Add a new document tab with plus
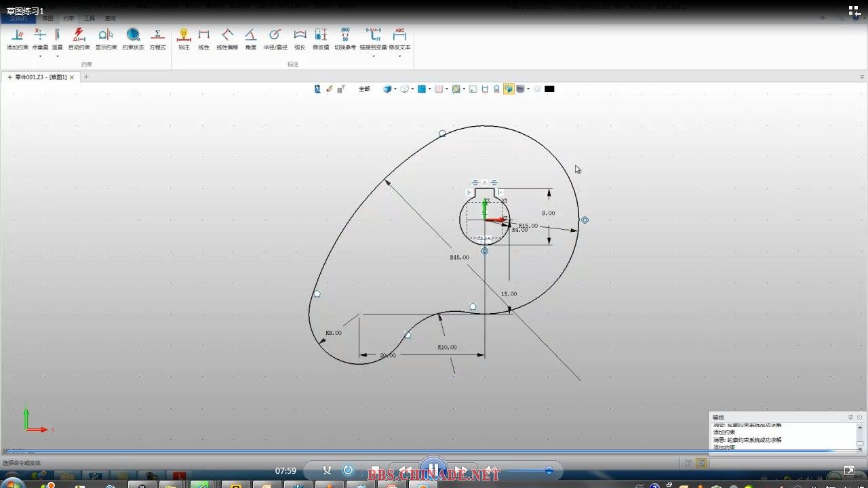 point(86,77)
